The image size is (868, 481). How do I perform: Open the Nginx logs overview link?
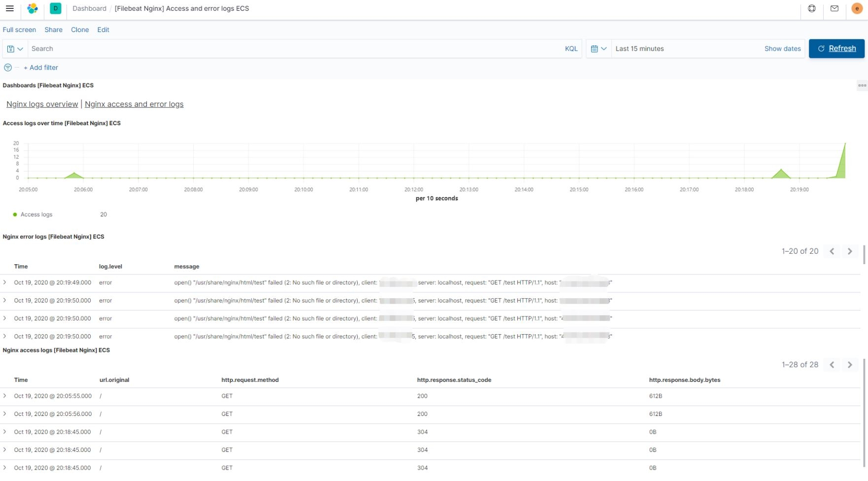pos(42,104)
